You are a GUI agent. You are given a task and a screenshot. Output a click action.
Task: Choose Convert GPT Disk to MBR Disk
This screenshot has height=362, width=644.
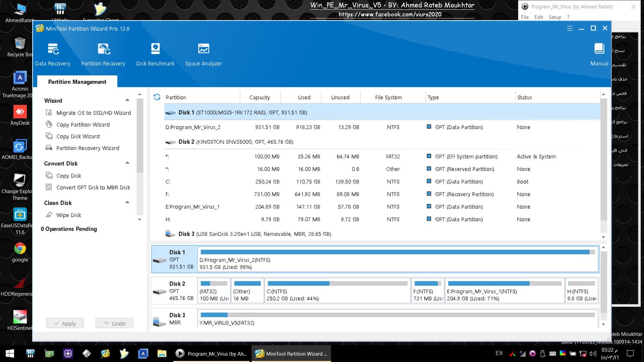coord(88,187)
